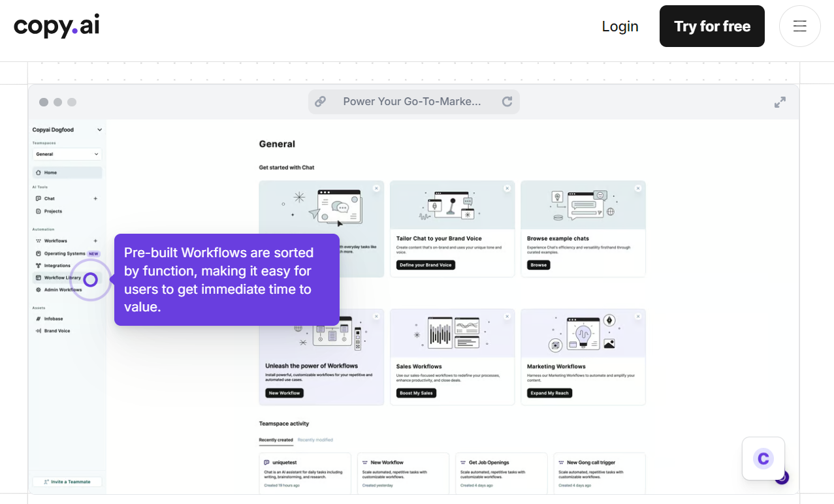Add a workflow with the plus beside Workflows
834x504 pixels.
(x=95, y=241)
